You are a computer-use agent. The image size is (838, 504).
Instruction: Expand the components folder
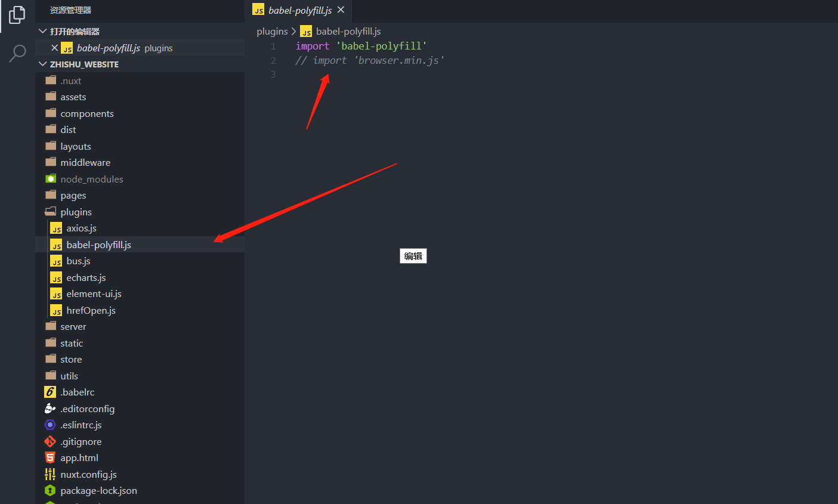[x=140, y=113]
